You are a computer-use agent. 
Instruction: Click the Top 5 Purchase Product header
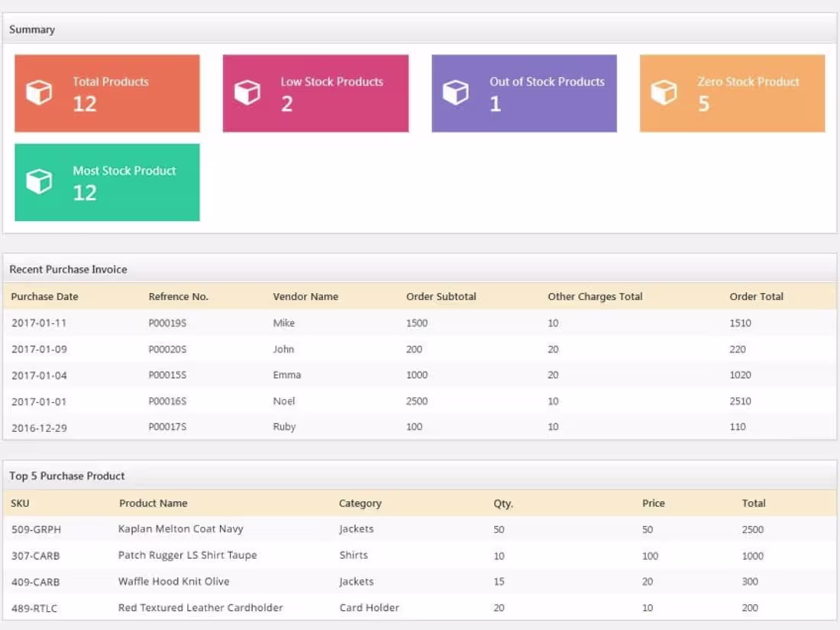pyautogui.click(x=66, y=475)
